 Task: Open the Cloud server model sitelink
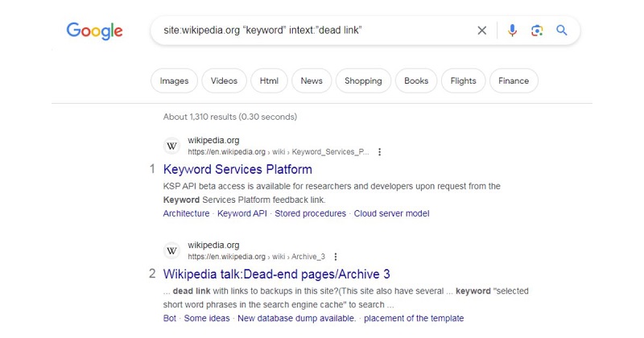391,213
